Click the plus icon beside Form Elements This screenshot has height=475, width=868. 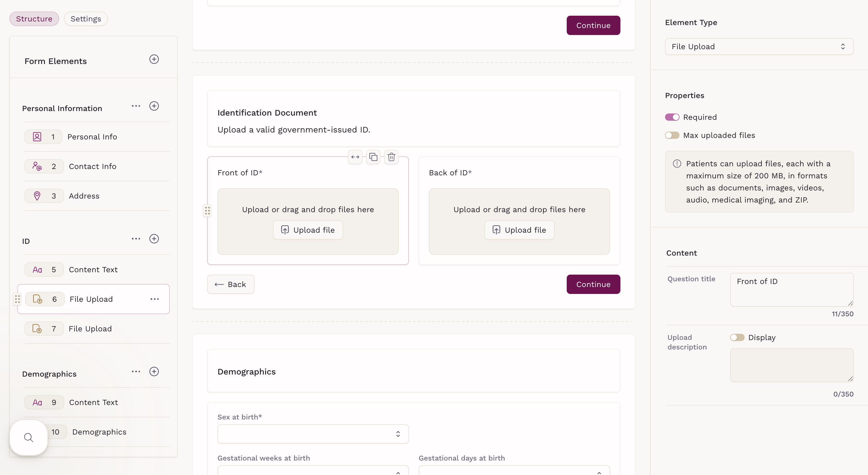click(x=154, y=59)
